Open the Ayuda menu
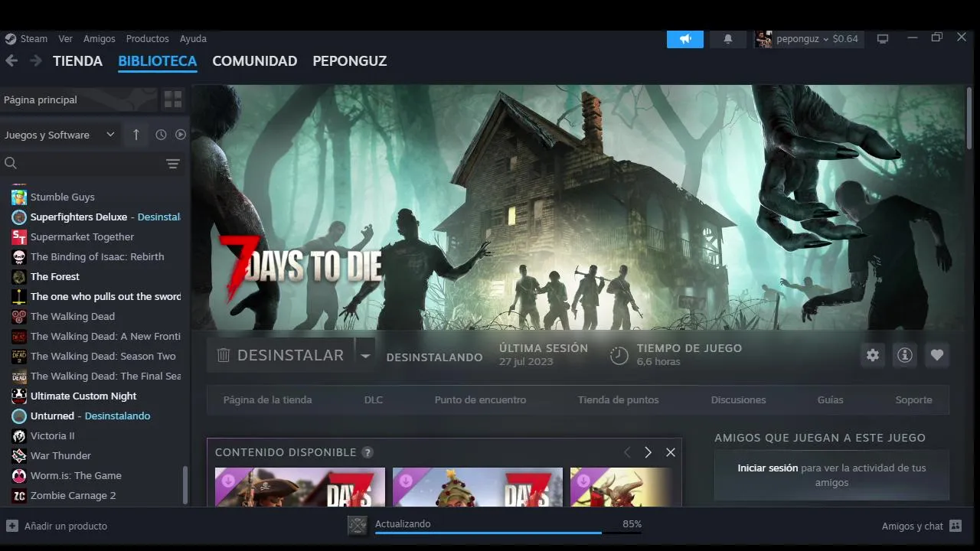 (x=193, y=38)
